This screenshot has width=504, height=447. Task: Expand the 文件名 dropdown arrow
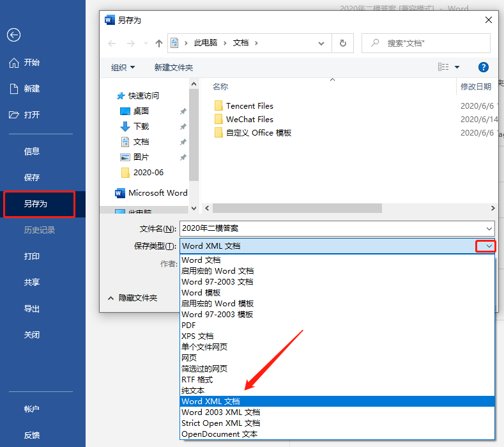489,228
